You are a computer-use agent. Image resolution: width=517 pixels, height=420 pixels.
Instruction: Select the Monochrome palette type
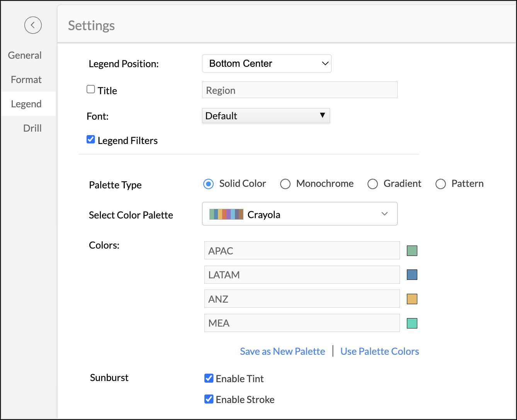[286, 184]
